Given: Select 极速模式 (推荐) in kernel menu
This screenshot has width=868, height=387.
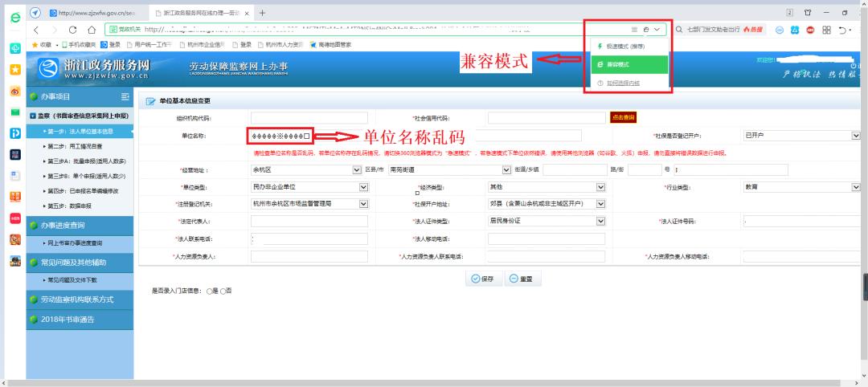Looking at the screenshot, I should click(630, 47).
